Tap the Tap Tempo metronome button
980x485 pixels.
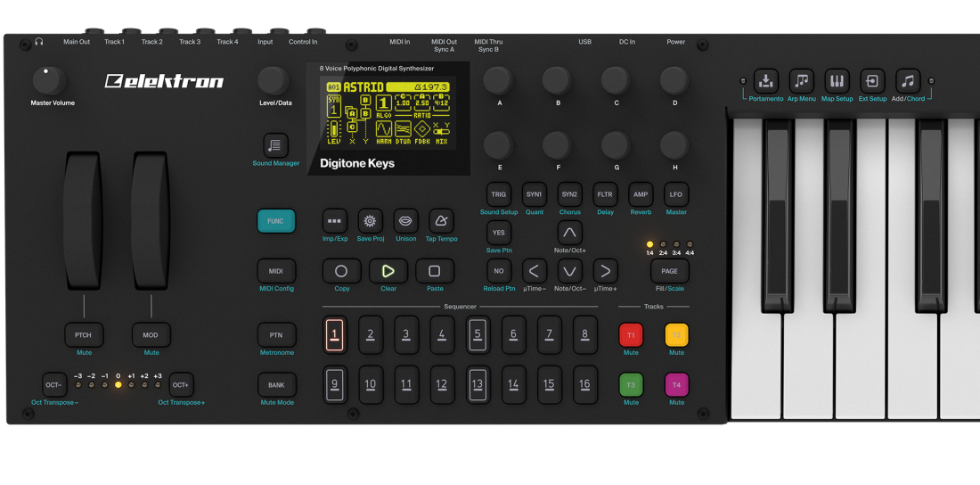coord(441,221)
